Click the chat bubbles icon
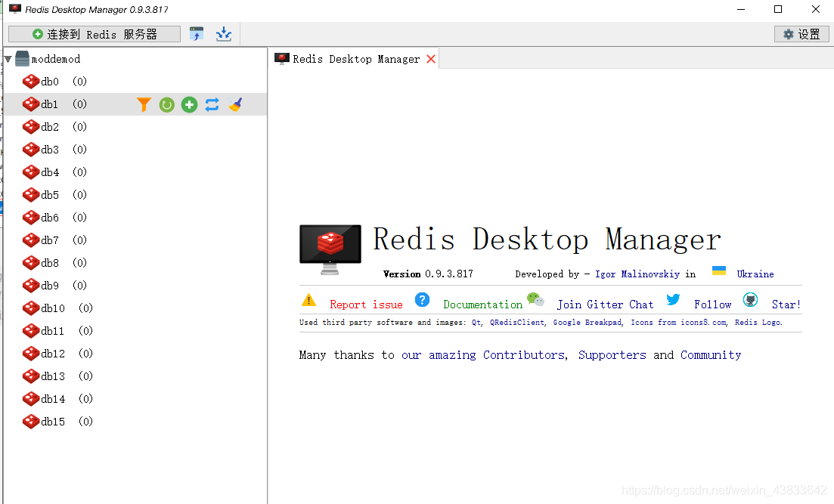 [535, 299]
